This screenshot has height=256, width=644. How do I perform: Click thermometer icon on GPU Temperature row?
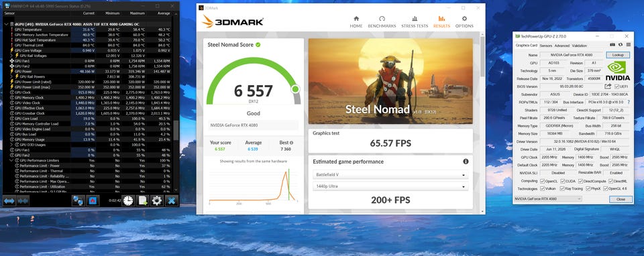11,29
